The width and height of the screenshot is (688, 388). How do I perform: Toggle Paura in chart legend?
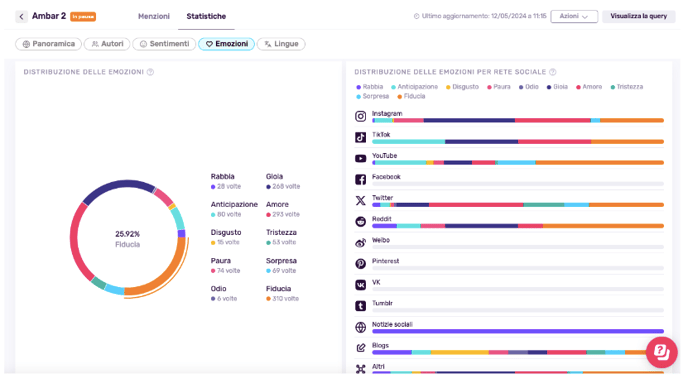(x=499, y=87)
